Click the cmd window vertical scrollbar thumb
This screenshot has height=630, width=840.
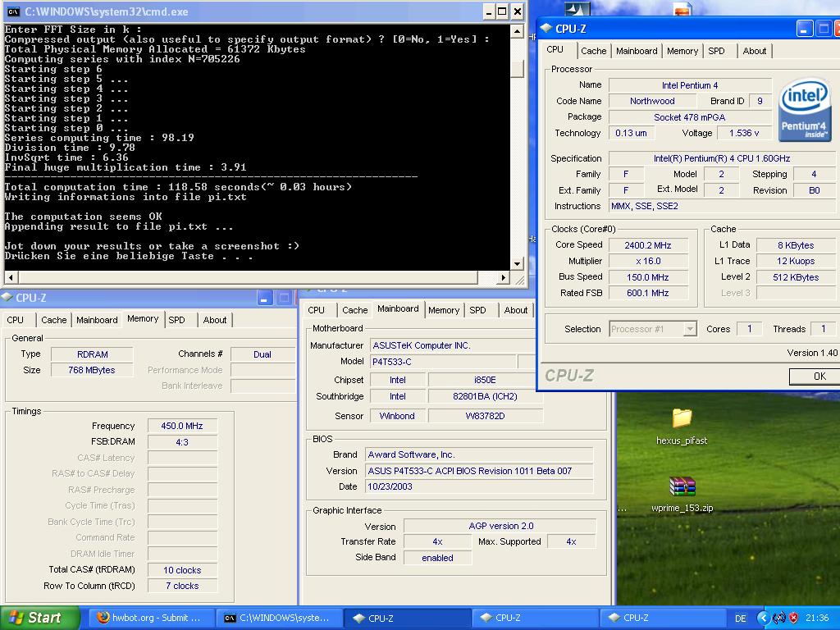pyautogui.click(x=517, y=69)
